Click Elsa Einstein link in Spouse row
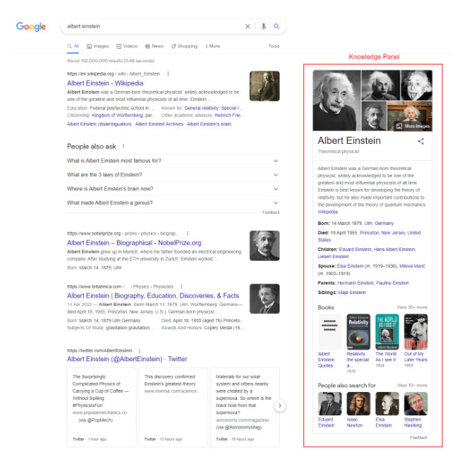This screenshot has height=476, width=469. pos(350,266)
